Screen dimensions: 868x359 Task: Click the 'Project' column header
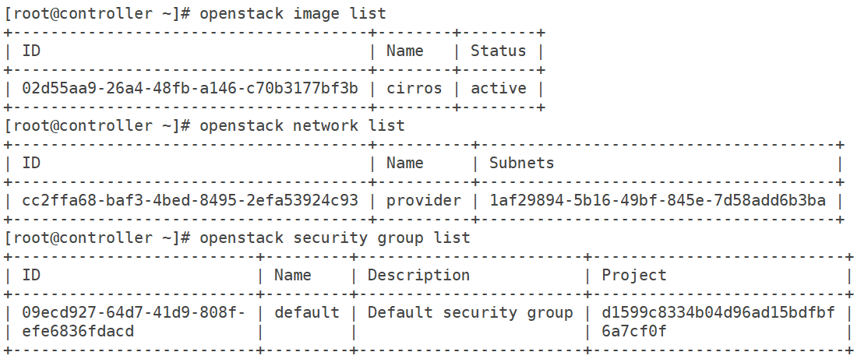(633, 276)
